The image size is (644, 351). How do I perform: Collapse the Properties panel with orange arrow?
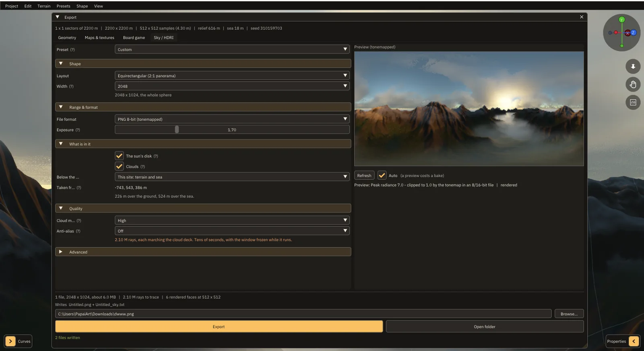click(x=634, y=341)
